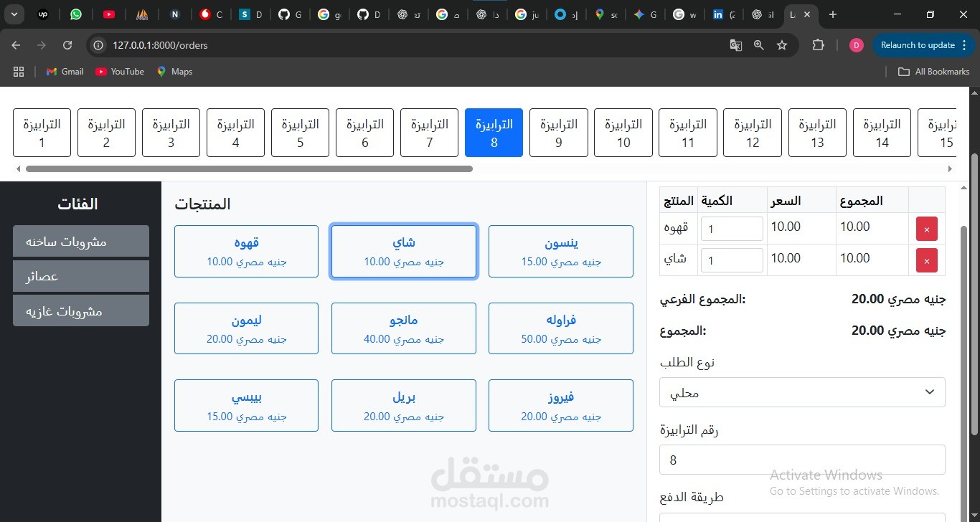This screenshot has width=980, height=522.
Task: Click the quantity field for شاي
Action: [x=732, y=260]
